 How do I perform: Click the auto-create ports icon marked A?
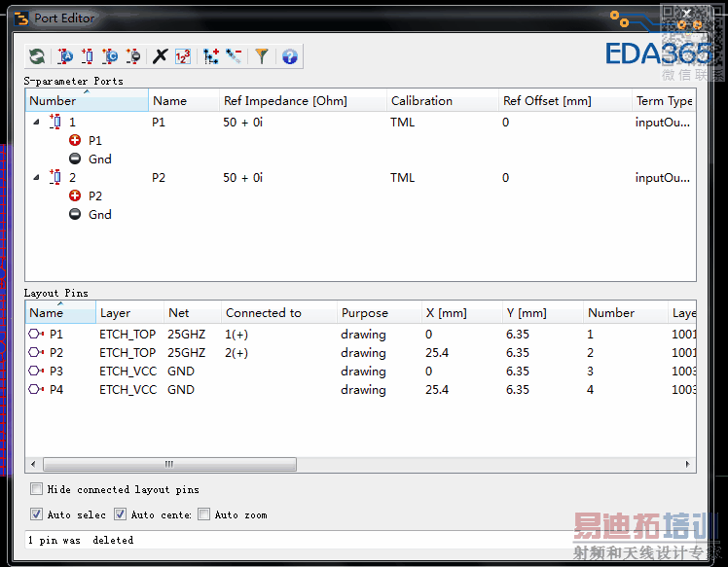[x=65, y=56]
